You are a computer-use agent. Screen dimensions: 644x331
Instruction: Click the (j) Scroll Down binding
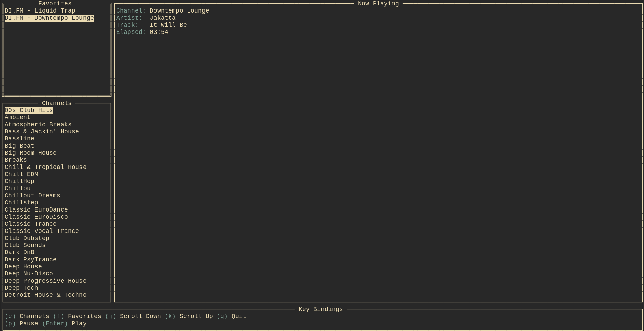pos(133,316)
